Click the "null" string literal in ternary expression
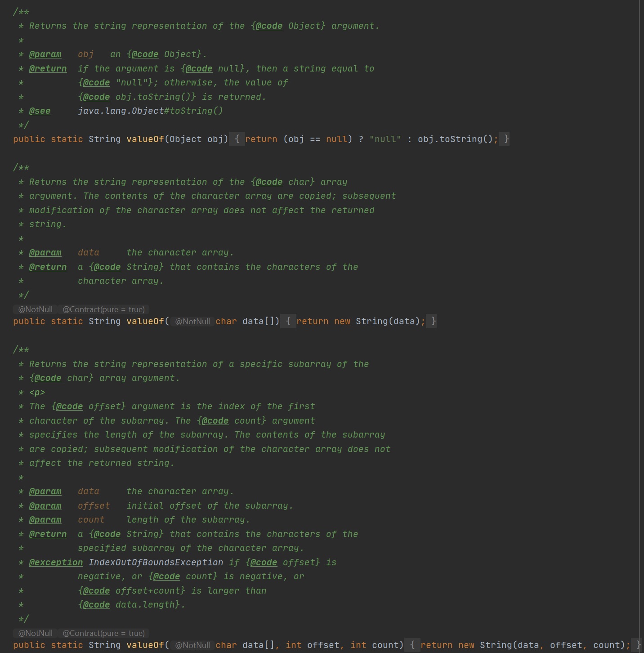 [x=385, y=139]
